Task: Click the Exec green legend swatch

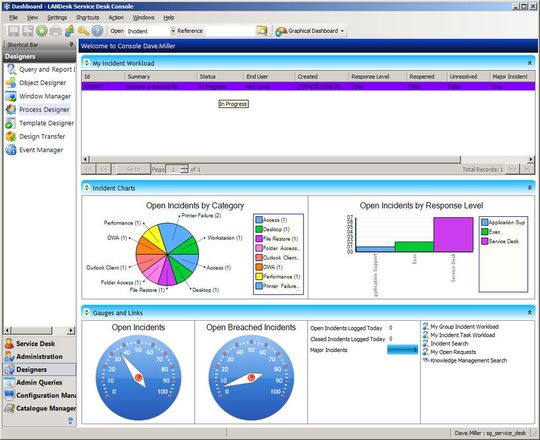Action: [x=485, y=232]
